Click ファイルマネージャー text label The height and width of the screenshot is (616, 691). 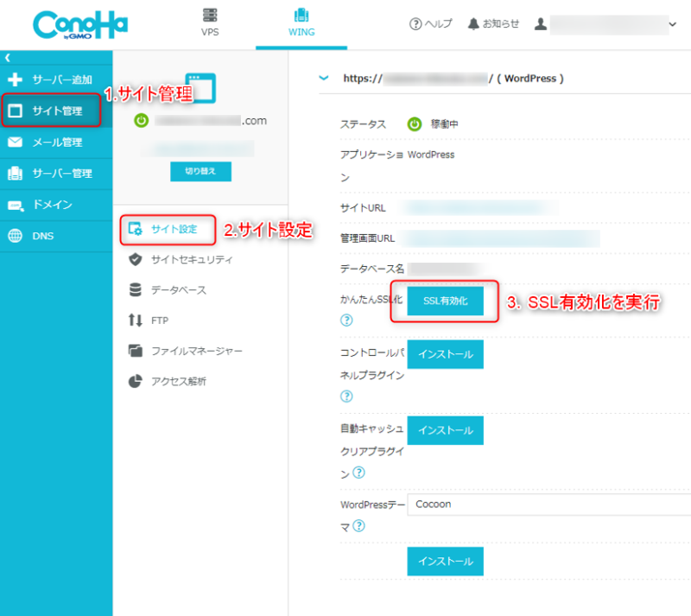pyautogui.click(x=197, y=351)
